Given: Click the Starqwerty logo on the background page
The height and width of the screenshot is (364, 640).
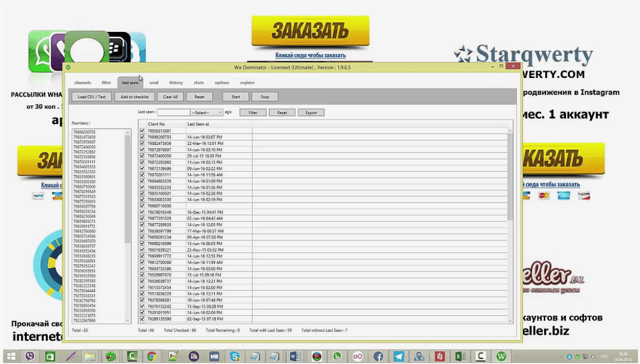Looking at the screenshot, I should point(523,55).
